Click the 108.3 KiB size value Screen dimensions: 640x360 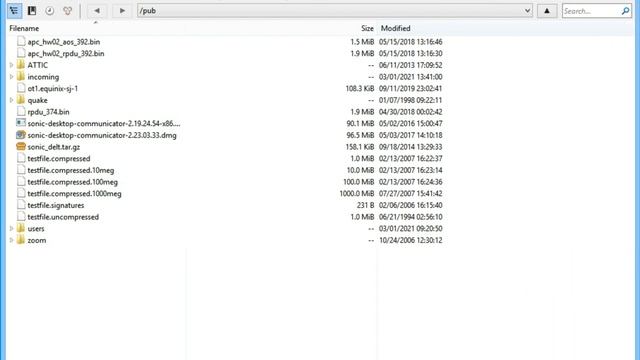pos(360,89)
